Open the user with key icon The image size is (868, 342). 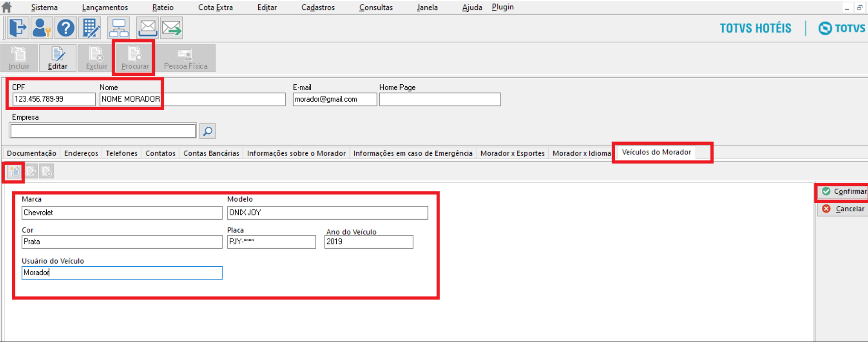(42, 28)
